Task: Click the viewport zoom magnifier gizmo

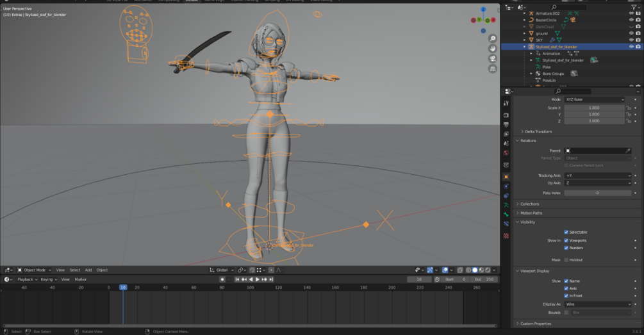Action: pyautogui.click(x=492, y=38)
